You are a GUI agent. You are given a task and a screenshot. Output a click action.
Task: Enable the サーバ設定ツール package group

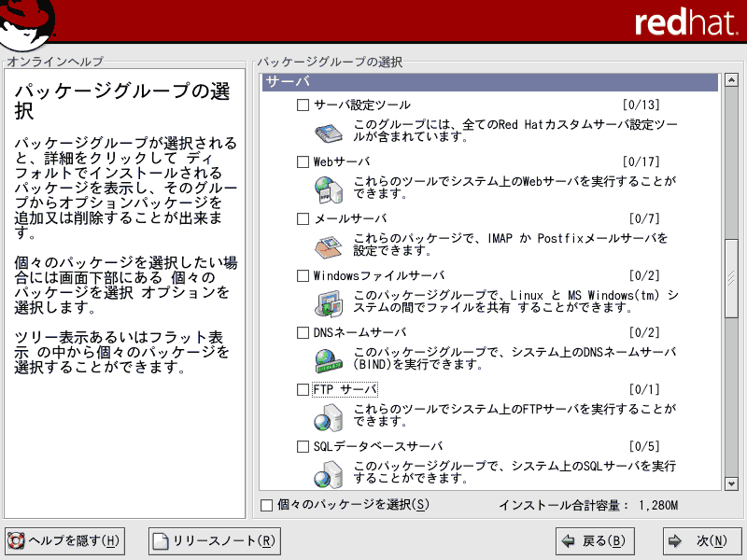tap(303, 105)
